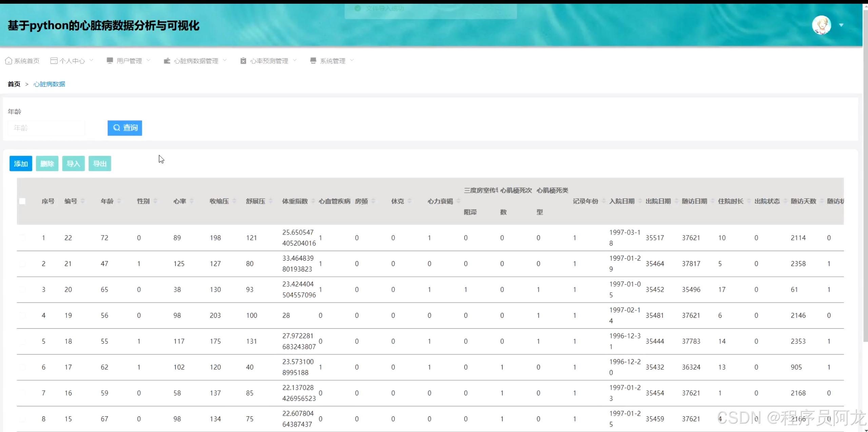Click the 系统管理 monitor icon
The width and height of the screenshot is (868, 432).
point(313,61)
